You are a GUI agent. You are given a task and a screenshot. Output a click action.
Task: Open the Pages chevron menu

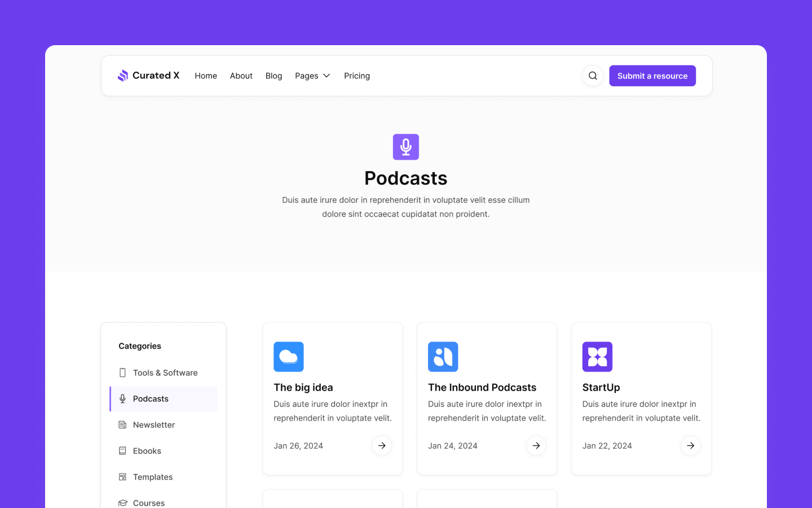(326, 76)
